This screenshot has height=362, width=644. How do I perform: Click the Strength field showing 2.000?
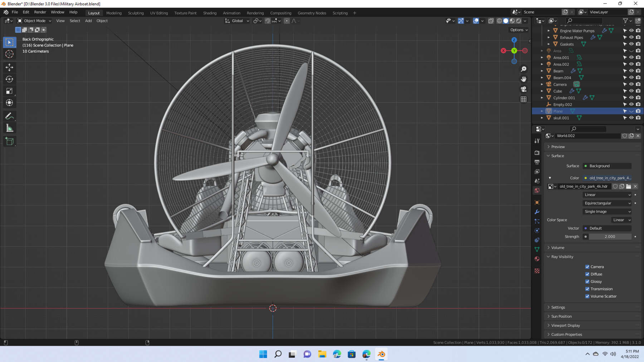coord(610,237)
